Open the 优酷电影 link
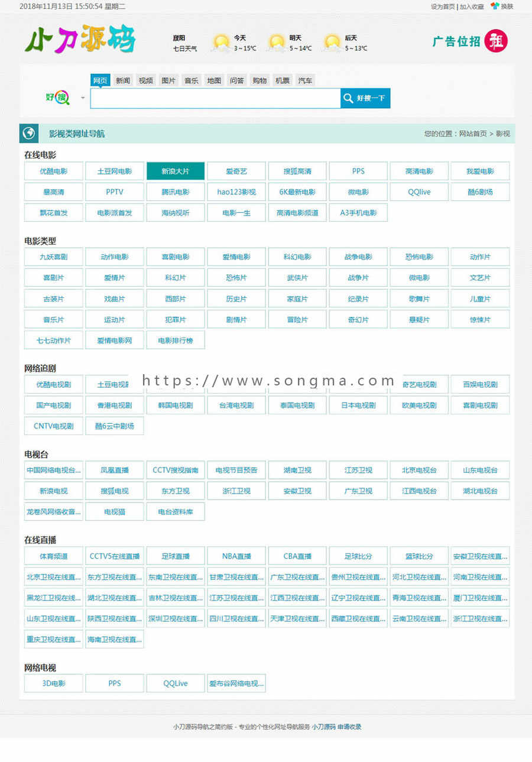This screenshot has width=532, height=762. pos(54,171)
